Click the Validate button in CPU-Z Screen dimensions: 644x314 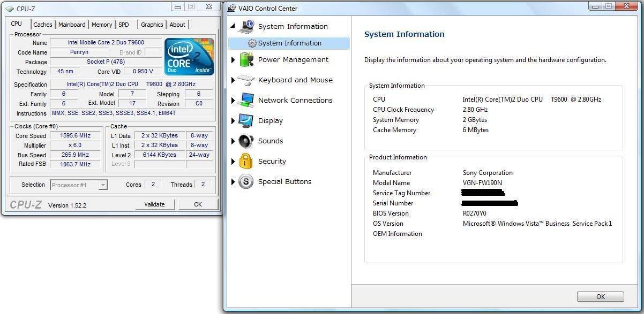154,204
